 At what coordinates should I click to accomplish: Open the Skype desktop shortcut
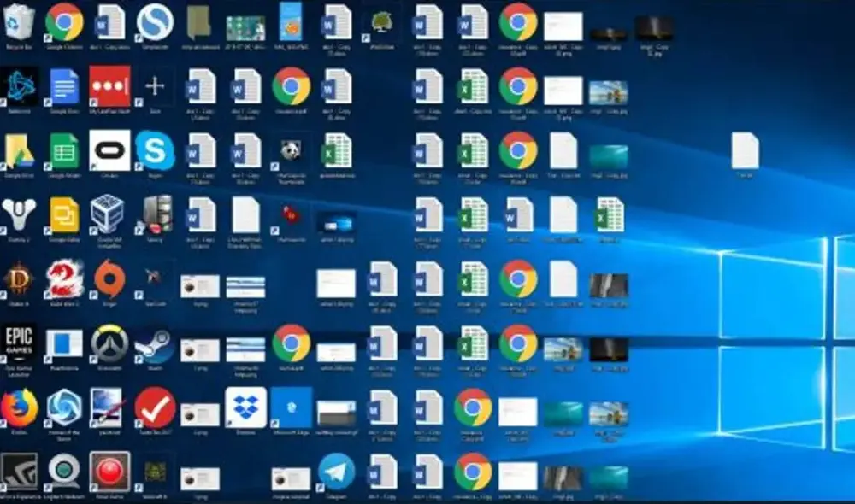click(155, 151)
